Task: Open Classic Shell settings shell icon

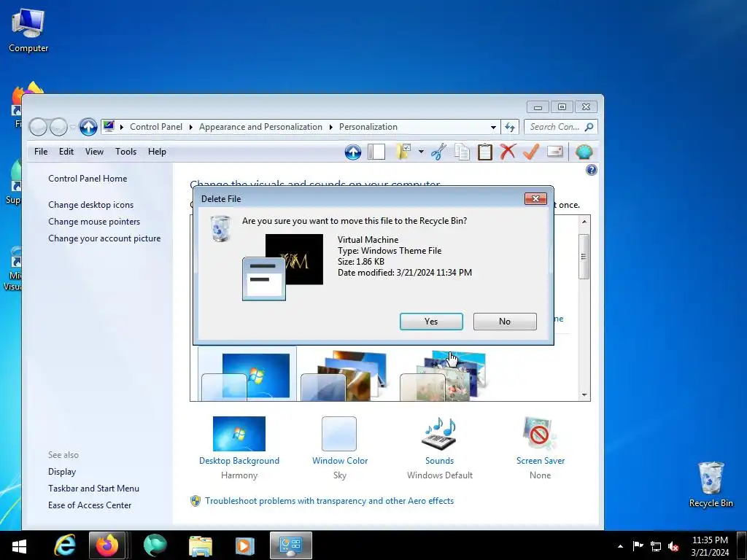Action: click(584, 152)
